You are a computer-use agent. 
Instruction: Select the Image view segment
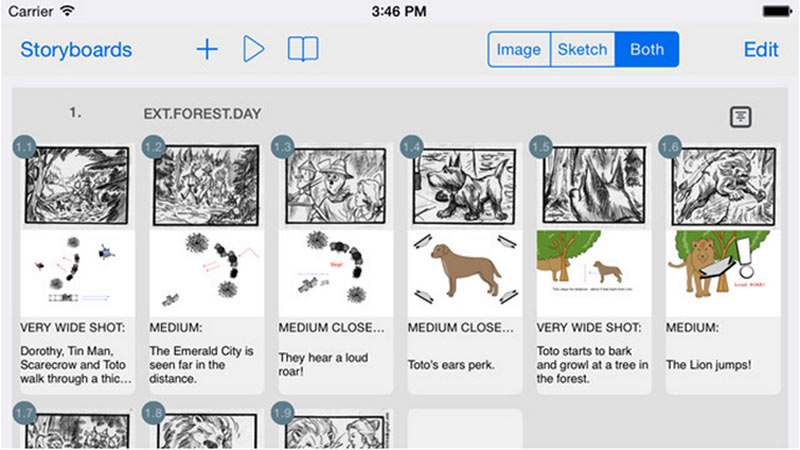tap(519, 49)
